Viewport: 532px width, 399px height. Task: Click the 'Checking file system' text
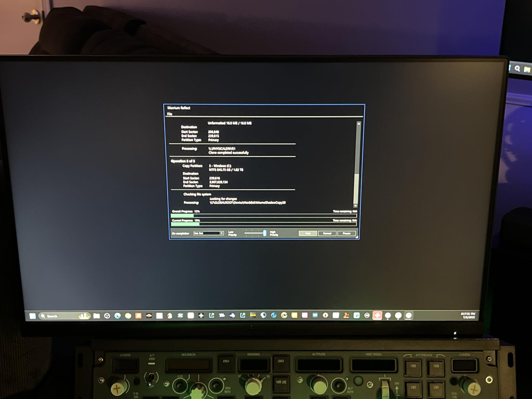coord(197,194)
